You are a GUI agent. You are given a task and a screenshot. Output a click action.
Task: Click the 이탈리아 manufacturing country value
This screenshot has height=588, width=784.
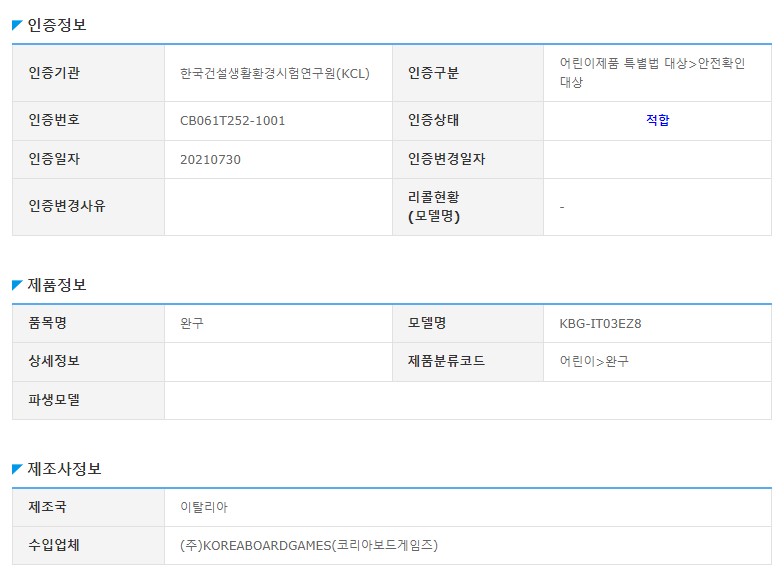click(204, 508)
